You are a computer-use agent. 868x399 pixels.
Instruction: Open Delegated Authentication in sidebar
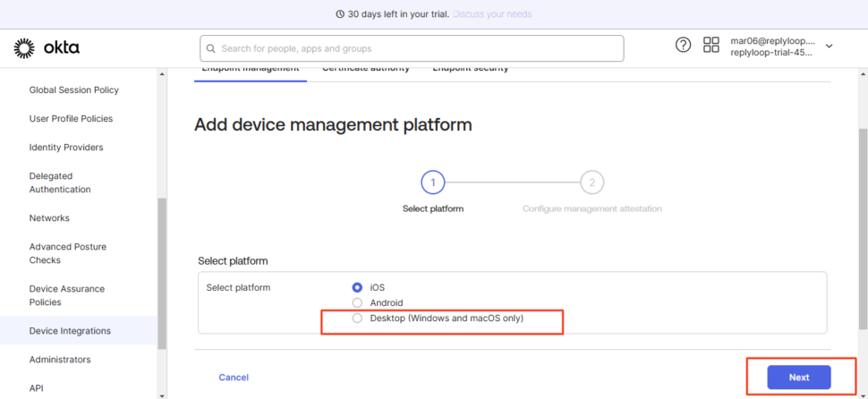(60, 183)
